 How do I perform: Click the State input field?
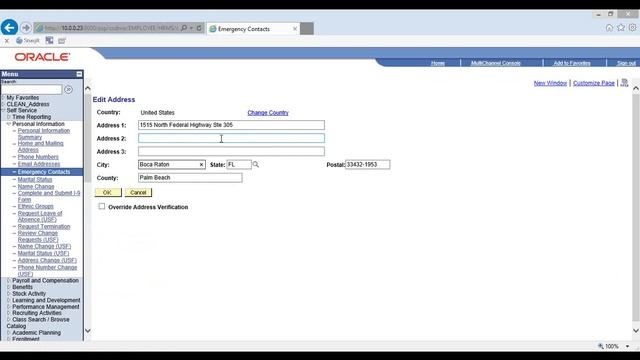point(239,164)
